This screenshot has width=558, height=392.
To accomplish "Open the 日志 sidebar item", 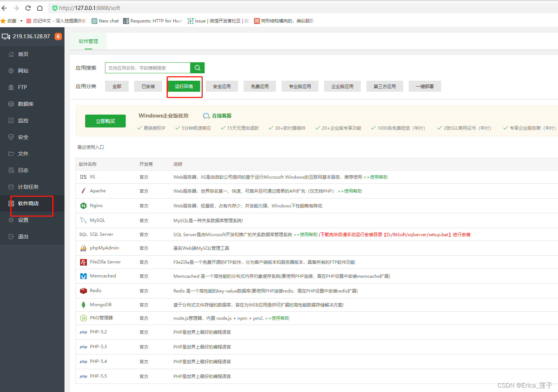I will point(32,170).
